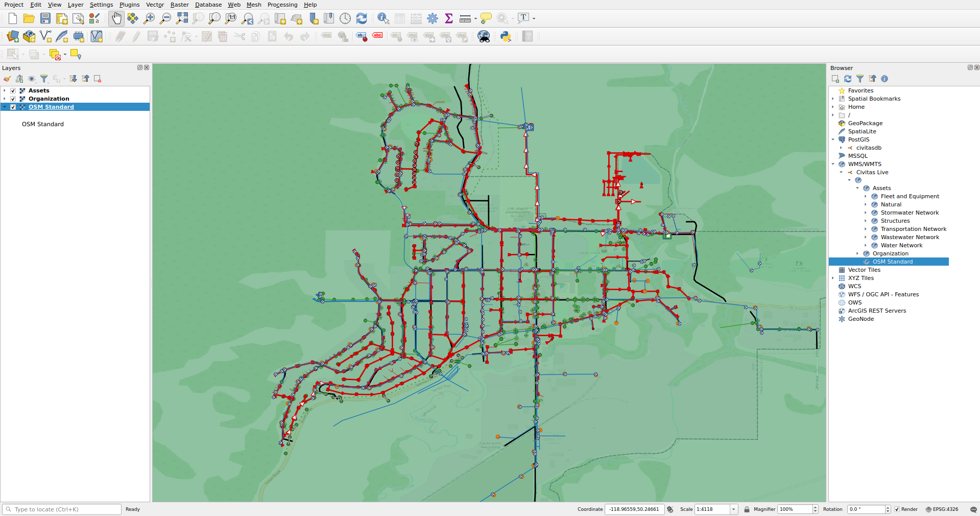Uncheck the Assets layer group checkbox

[13, 90]
